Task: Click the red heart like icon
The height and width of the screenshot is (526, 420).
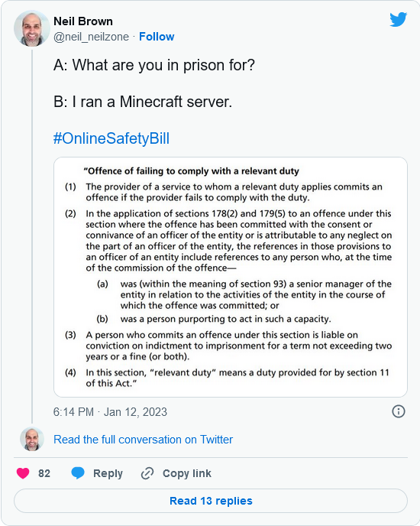Action: click(x=23, y=473)
